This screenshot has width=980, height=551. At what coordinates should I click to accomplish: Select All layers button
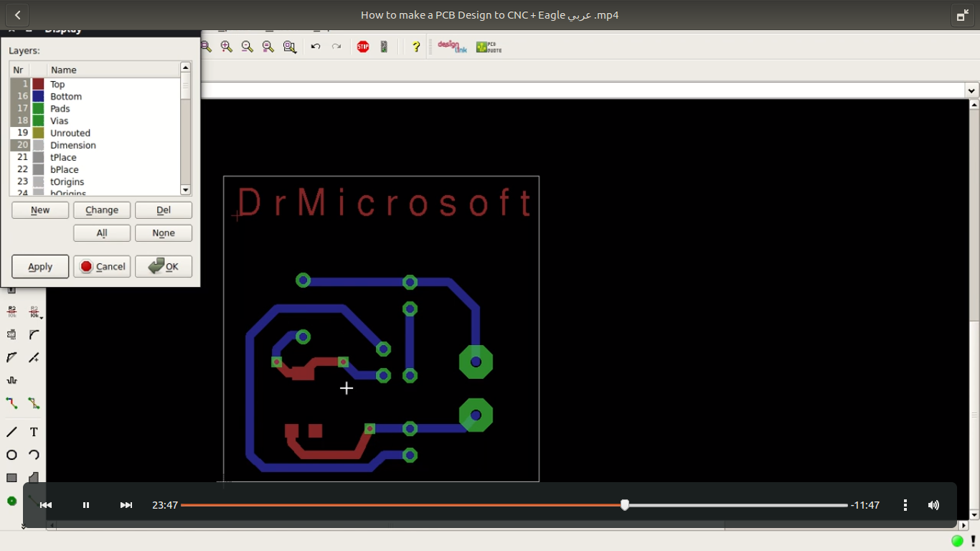tap(102, 233)
